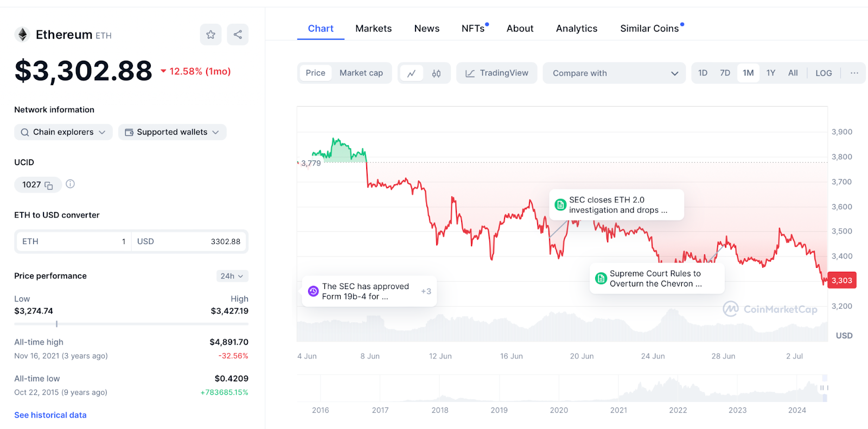
Task: Click the purple SEC Form 19b-4 event icon
Action: (313, 291)
